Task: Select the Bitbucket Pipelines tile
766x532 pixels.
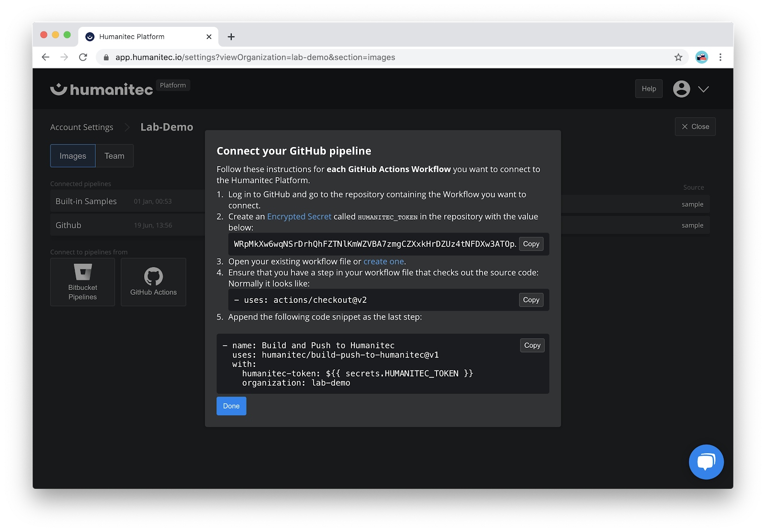Action: click(82, 282)
